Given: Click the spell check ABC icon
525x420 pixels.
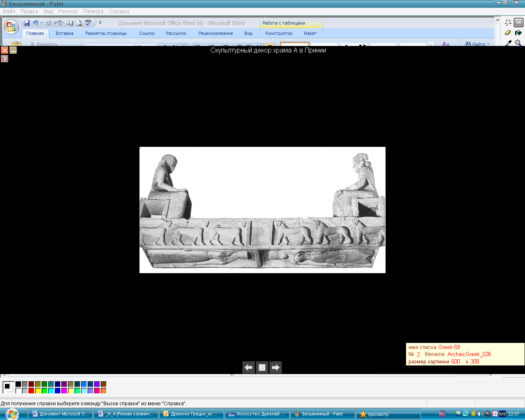Looking at the screenshot, I should coord(88,23).
